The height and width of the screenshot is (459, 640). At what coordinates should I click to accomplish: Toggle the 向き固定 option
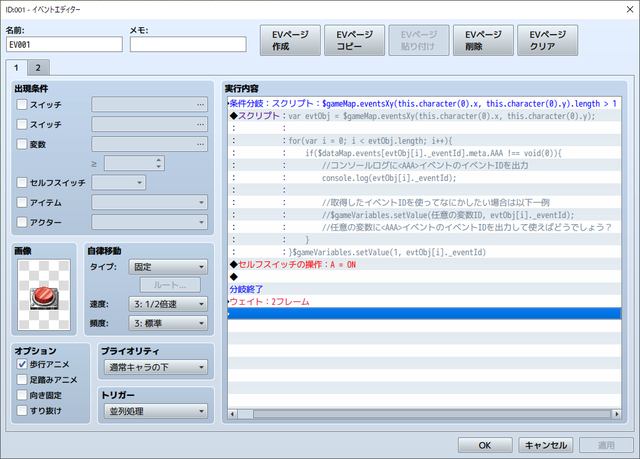[x=22, y=395]
